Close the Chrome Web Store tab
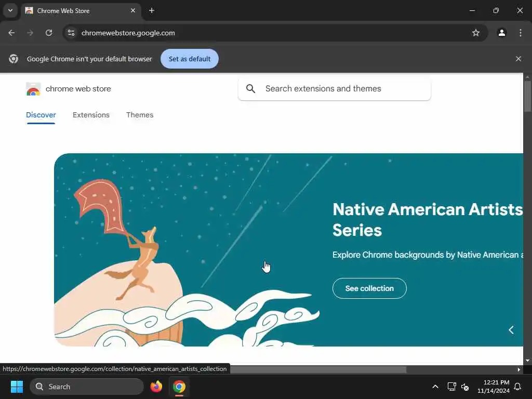The width and height of the screenshot is (532, 399). [x=133, y=10]
